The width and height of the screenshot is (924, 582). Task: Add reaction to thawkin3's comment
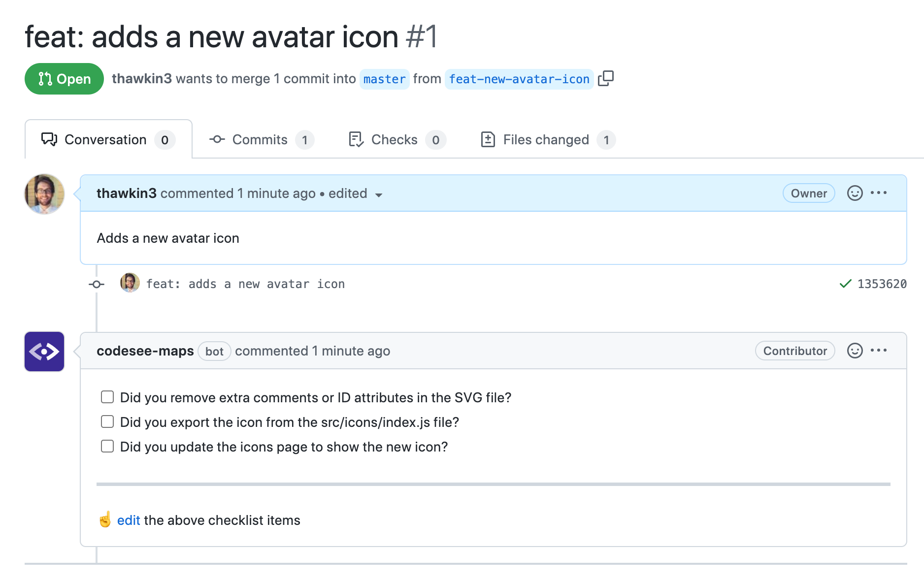pyautogui.click(x=855, y=193)
